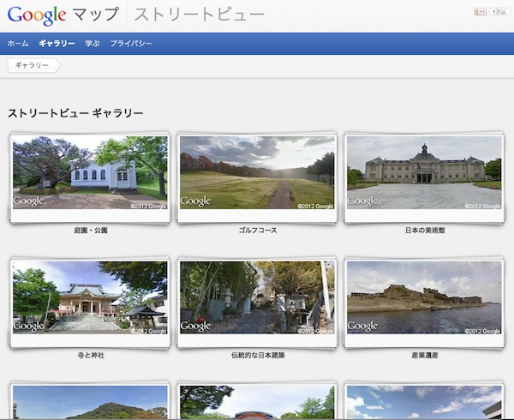Click the ギャラリー breadcrumb
The width and height of the screenshot is (514, 420).
point(33,65)
